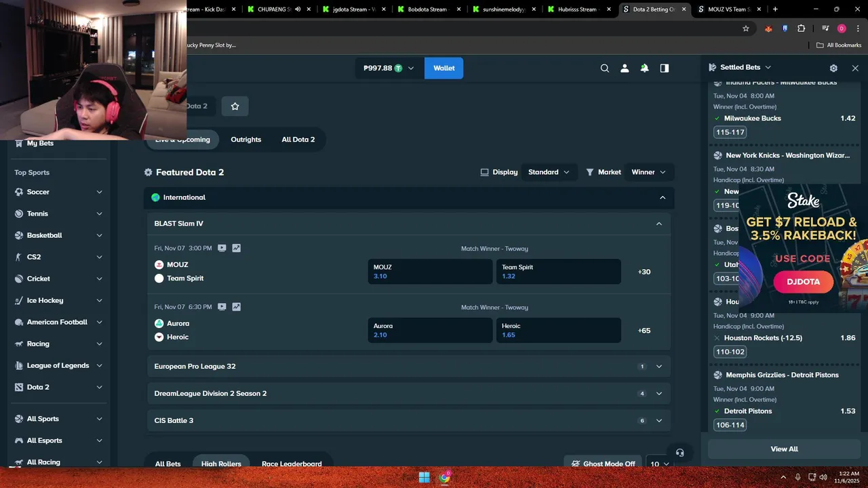
Task: Expand DreamLeague Division 2 Season 2
Action: [409, 393]
